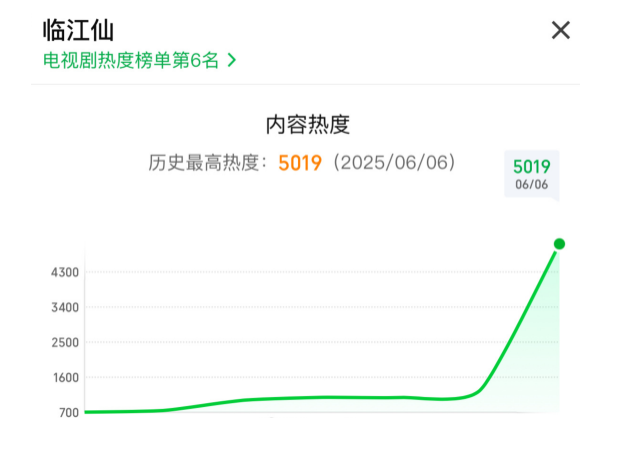Viewport: 634px width, 453px height.
Task: Open the 电视剧热度榜单第6名 ranking link
Action: point(139,61)
